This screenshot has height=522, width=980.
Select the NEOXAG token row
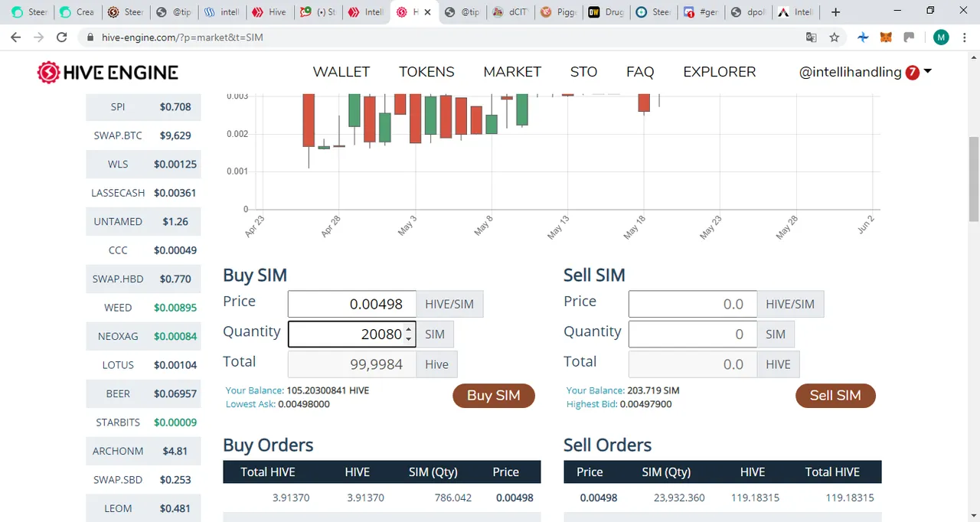coord(143,336)
